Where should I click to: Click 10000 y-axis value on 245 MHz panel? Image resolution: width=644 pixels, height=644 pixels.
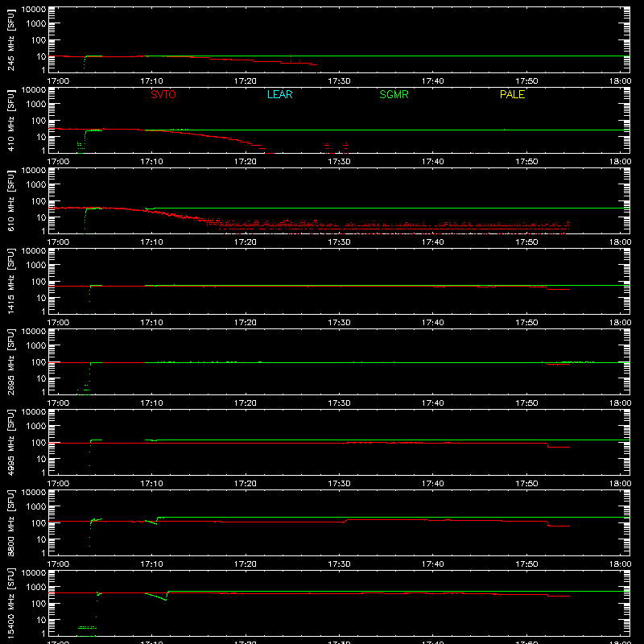pyautogui.click(x=34, y=10)
